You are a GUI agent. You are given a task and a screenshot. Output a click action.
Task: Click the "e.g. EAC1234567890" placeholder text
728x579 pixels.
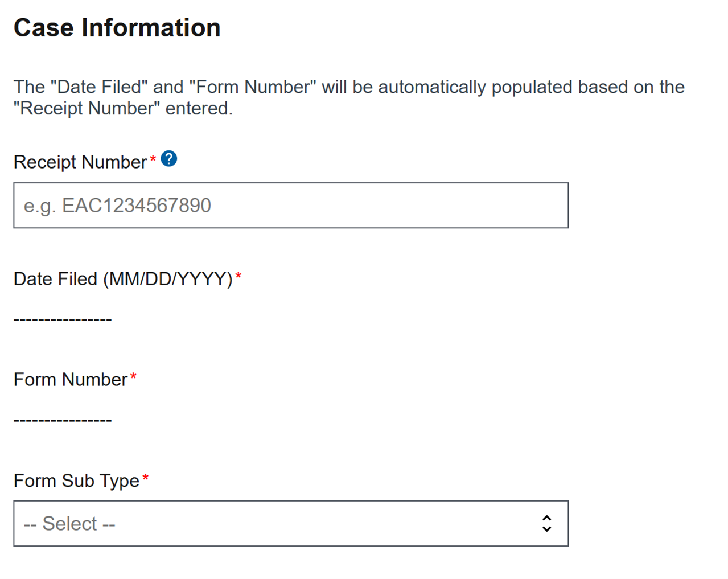coord(117,206)
